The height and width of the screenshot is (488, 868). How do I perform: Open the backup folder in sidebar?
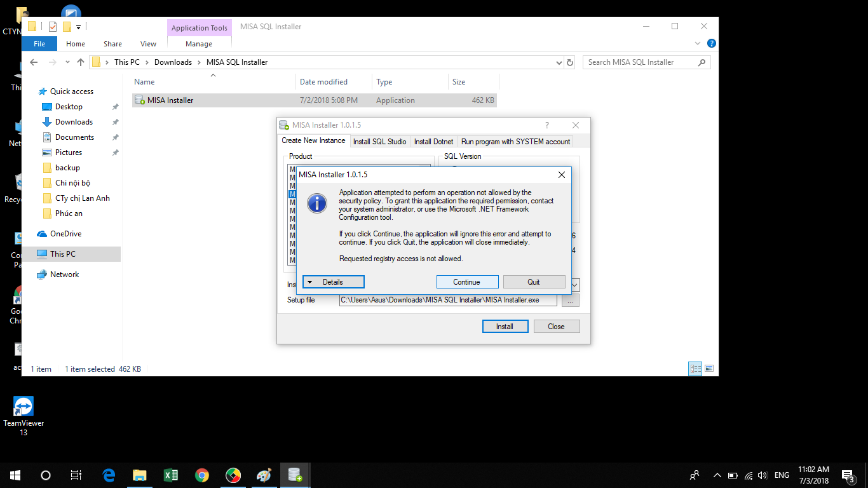(x=67, y=168)
